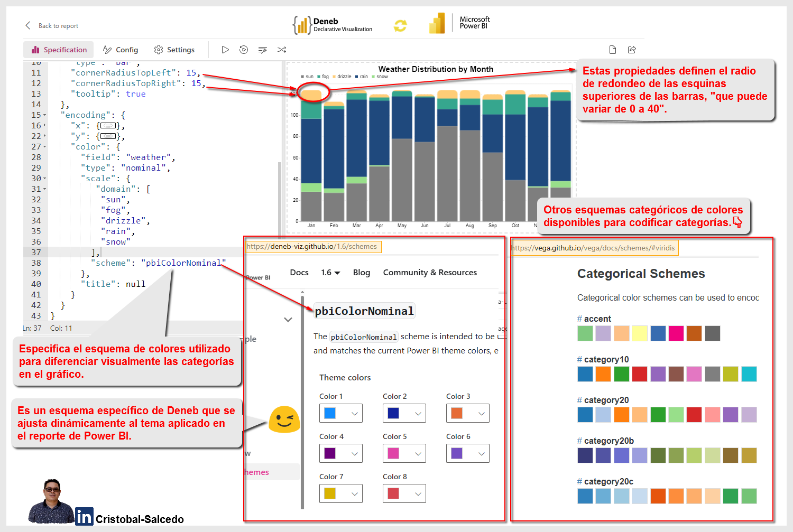Click the new specification document icon
The height and width of the screenshot is (532, 793).
click(613, 50)
